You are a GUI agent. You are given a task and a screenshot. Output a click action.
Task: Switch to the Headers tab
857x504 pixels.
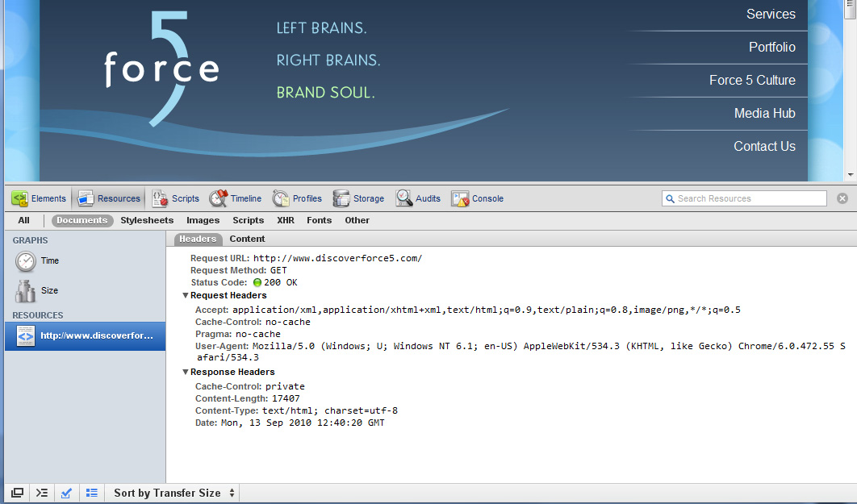[198, 240]
